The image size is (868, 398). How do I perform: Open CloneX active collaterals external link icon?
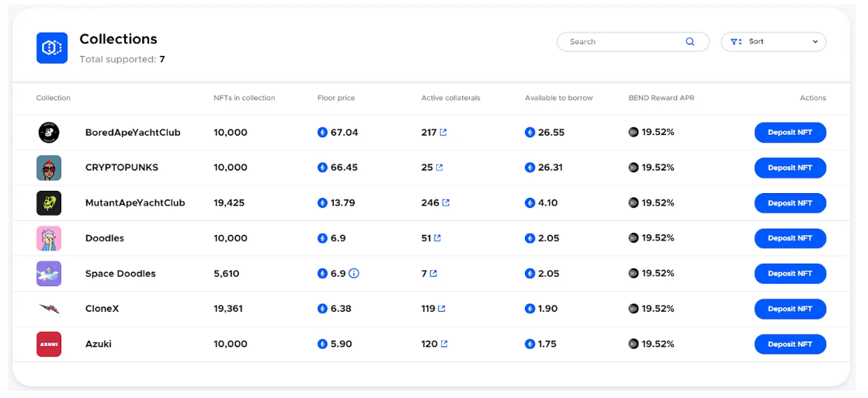[x=442, y=309]
